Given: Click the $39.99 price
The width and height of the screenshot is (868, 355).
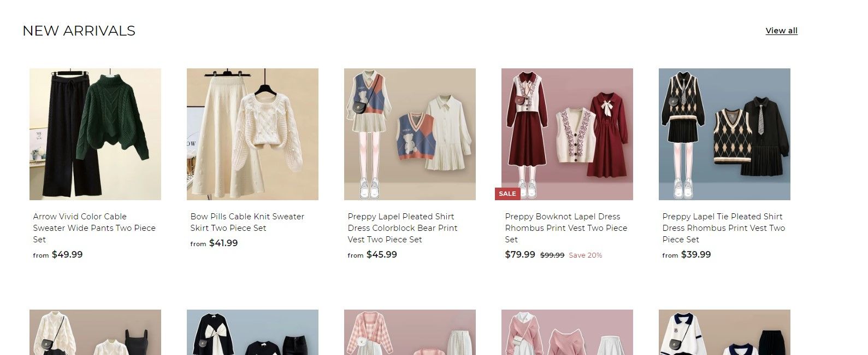Looking at the screenshot, I should (x=696, y=254).
